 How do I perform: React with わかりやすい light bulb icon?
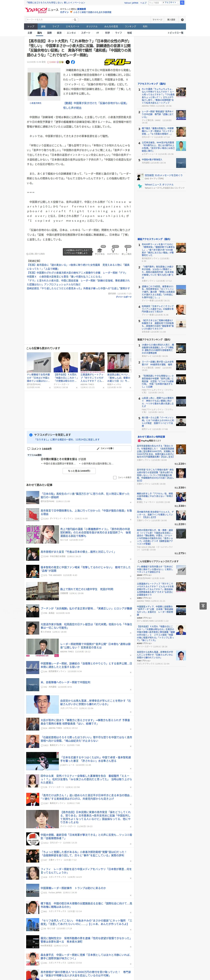pyautogui.click(x=113, y=250)
